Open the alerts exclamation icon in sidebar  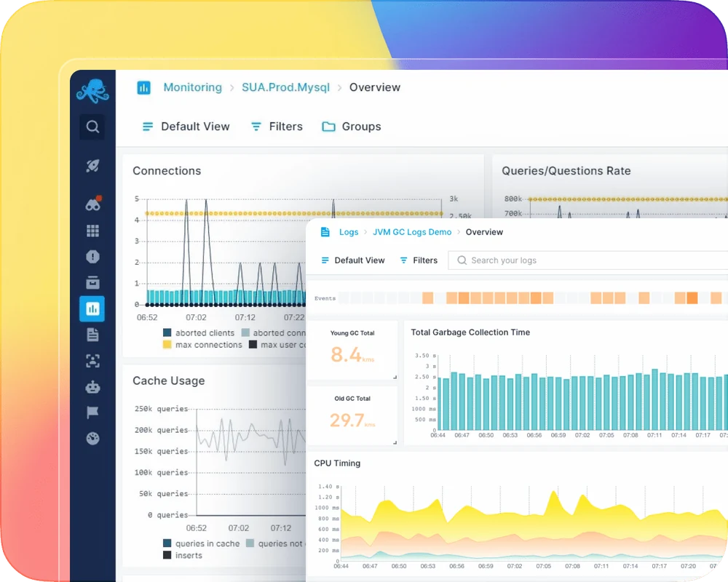tap(93, 257)
